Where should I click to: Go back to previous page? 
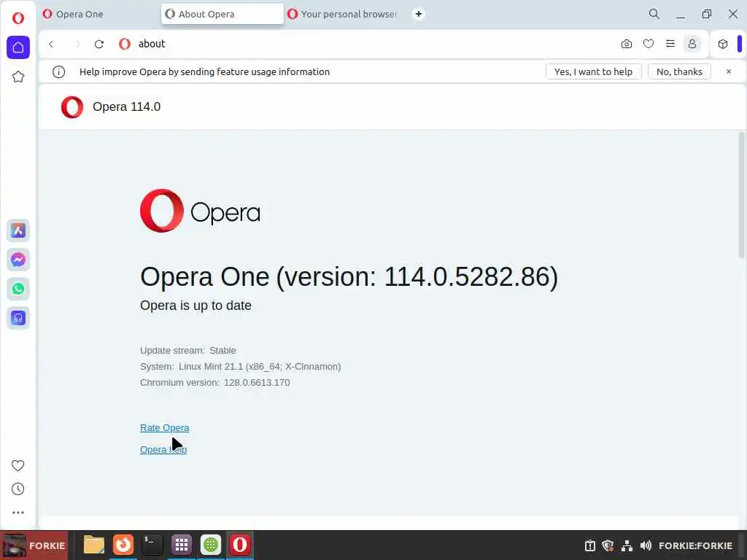point(51,44)
